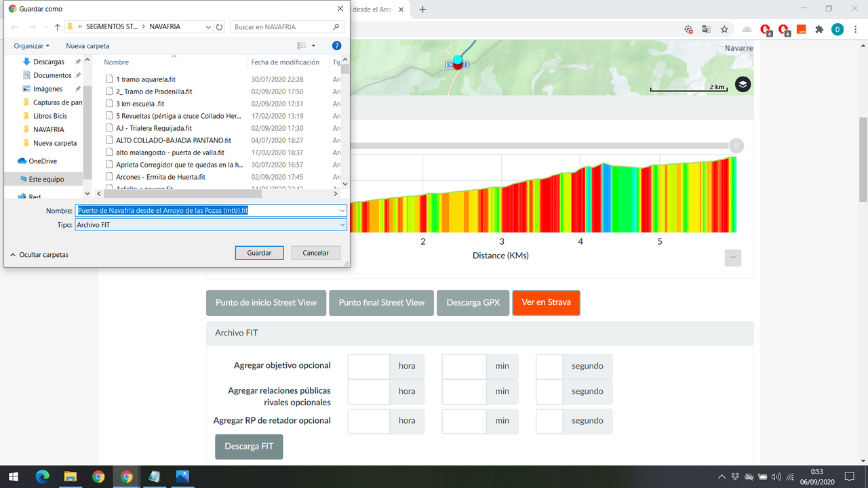
Task: Bookmark this page with the star icon
Action: pyautogui.click(x=724, y=29)
